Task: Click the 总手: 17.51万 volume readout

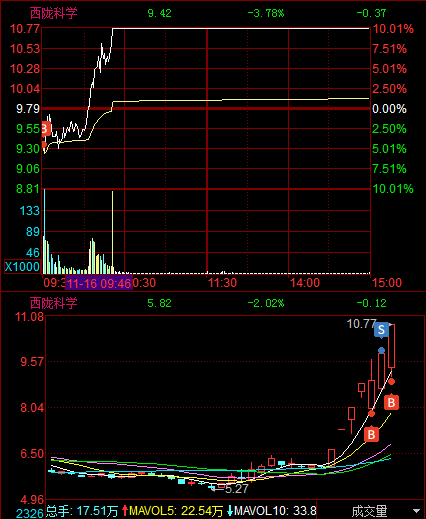Action: (x=82, y=511)
